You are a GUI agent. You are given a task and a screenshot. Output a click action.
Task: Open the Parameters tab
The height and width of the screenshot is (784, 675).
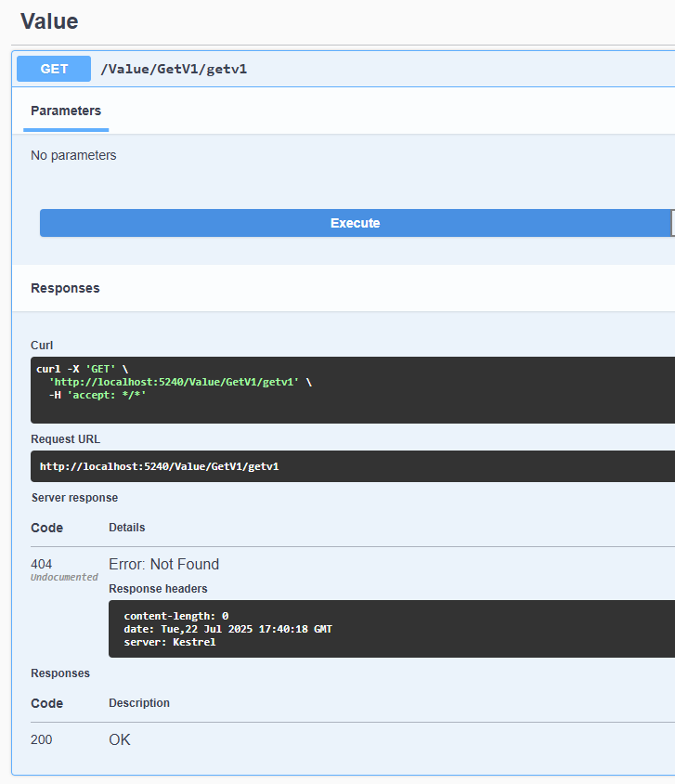(66, 111)
